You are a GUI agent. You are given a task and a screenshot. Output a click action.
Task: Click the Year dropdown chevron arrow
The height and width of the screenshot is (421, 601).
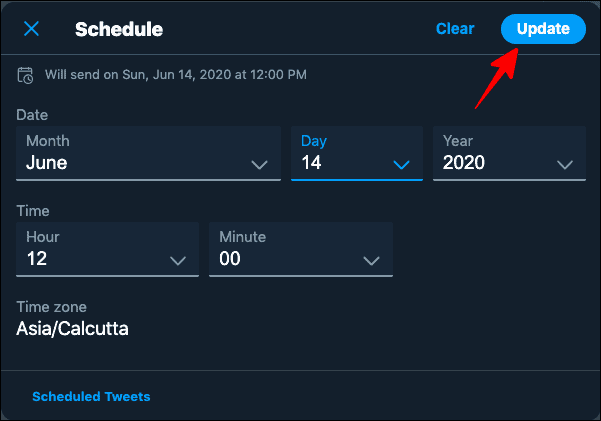pos(565,165)
